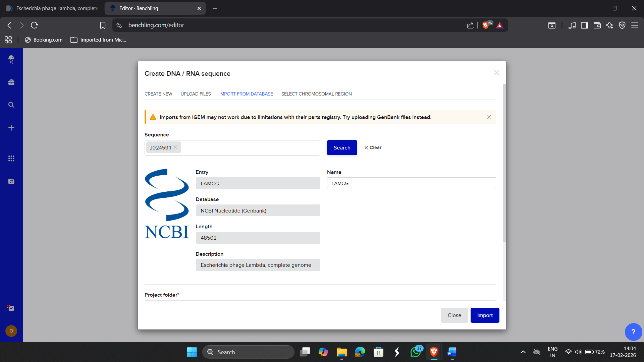Click Brave Shields icon in address bar
The image size is (644, 362).
coord(485,25)
